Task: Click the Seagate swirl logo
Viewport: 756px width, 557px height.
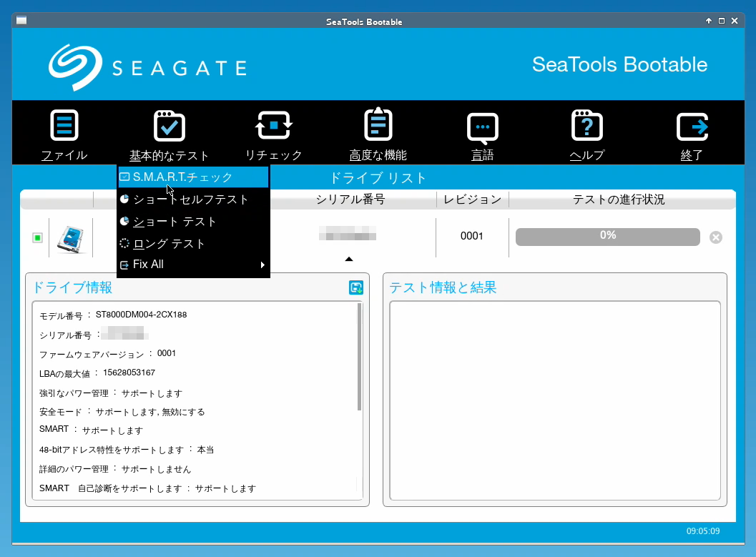Action: click(x=75, y=67)
